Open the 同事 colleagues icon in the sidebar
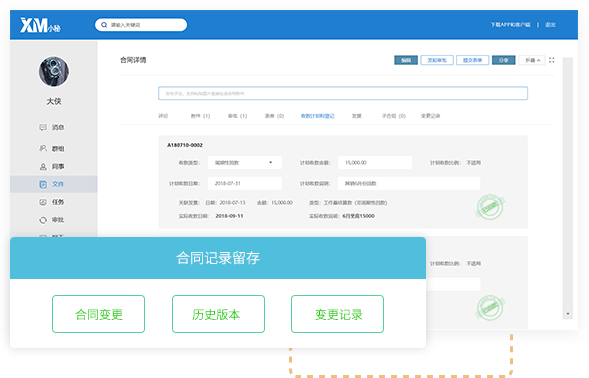This screenshot has width=589, height=378. [x=43, y=166]
